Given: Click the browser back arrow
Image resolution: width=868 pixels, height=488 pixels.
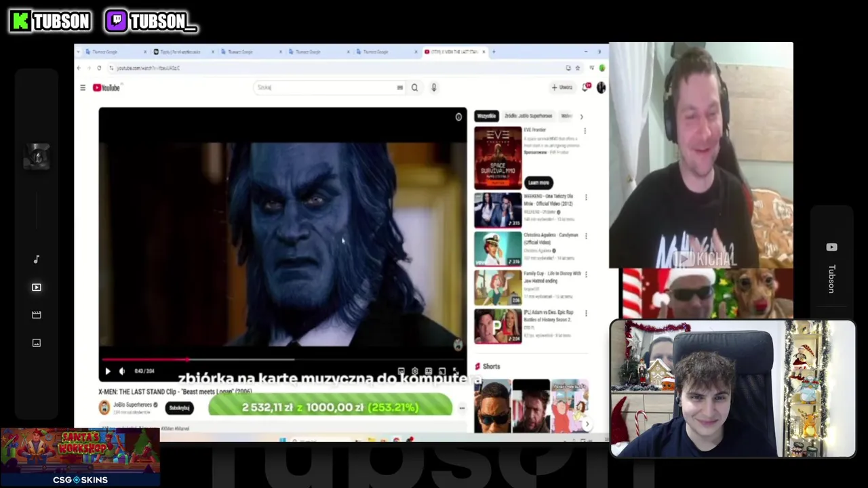Looking at the screenshot, I should point(79,68).
